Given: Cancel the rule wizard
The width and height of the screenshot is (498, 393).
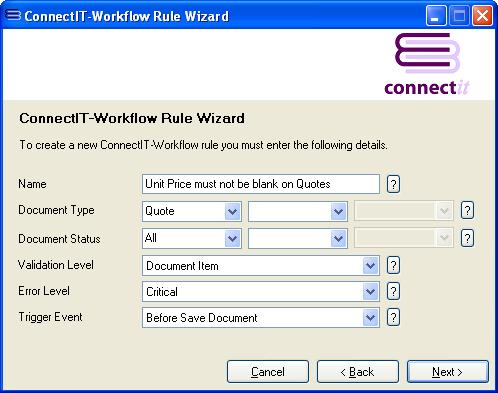Looking at the screenshot, I should coord(268,371).
